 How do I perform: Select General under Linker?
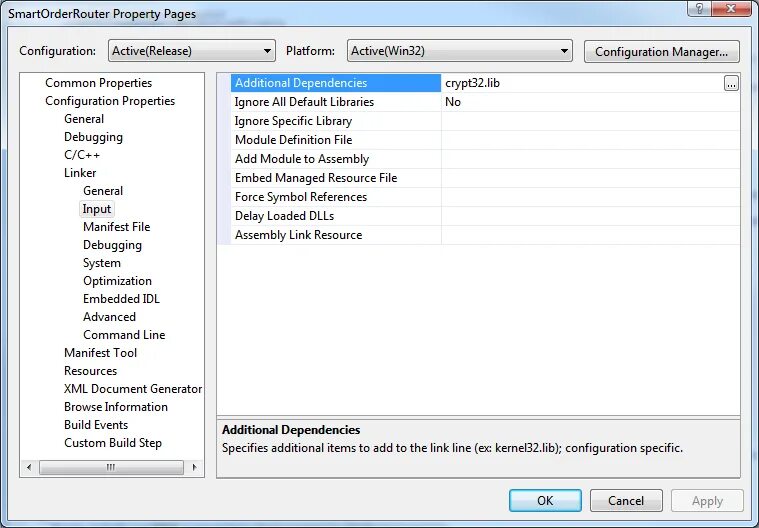click(x=103, y=191)
